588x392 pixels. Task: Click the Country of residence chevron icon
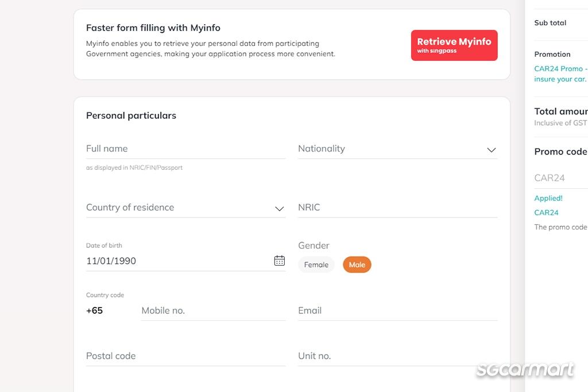pyautogui.click(x=280, y=209)
